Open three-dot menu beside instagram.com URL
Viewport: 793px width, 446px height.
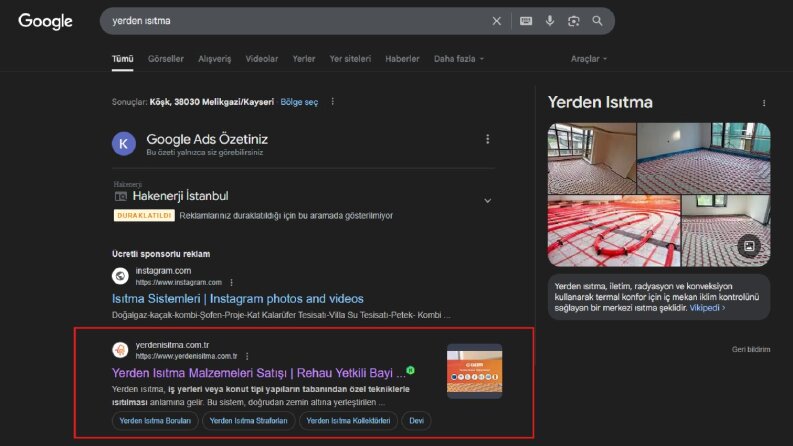pos(232,282)
